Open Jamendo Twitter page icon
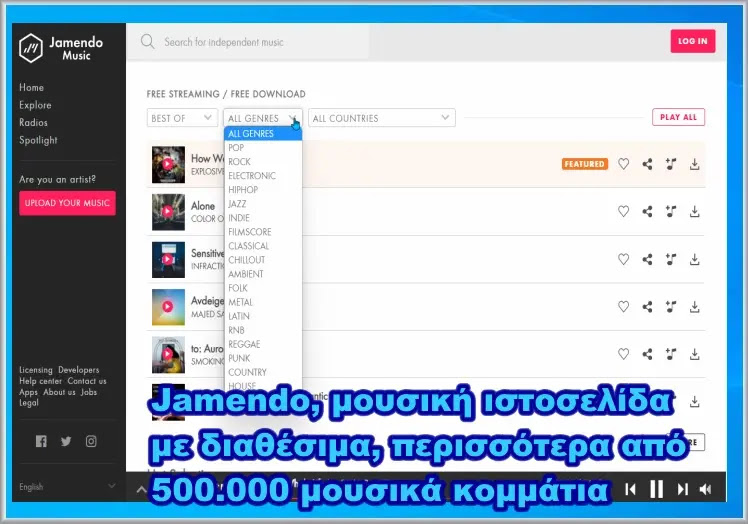Screen dimensions: 748x524 pyautogui.click(x=66, y=441)
